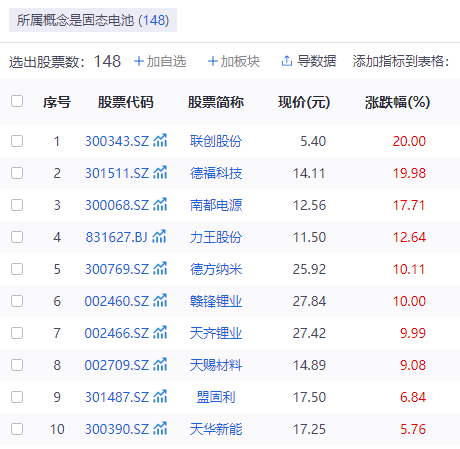Sort by 涨跌幅(%) column header

click(x=398, y=102)
